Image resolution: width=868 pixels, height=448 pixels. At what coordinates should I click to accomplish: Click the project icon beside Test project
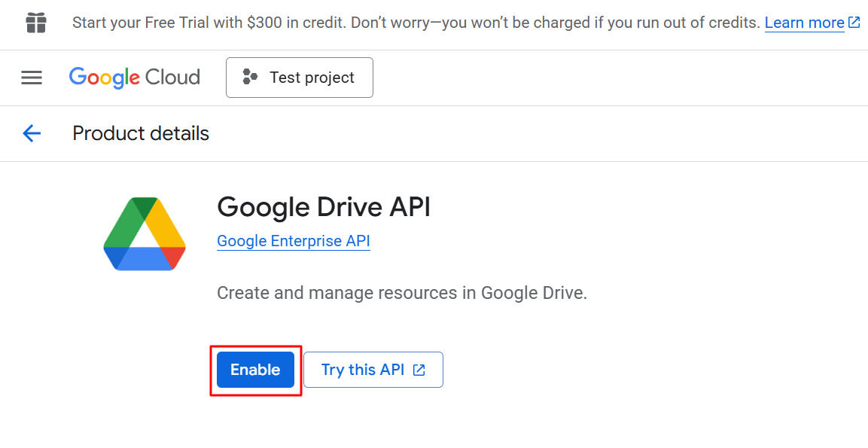(x=250, y=78)
